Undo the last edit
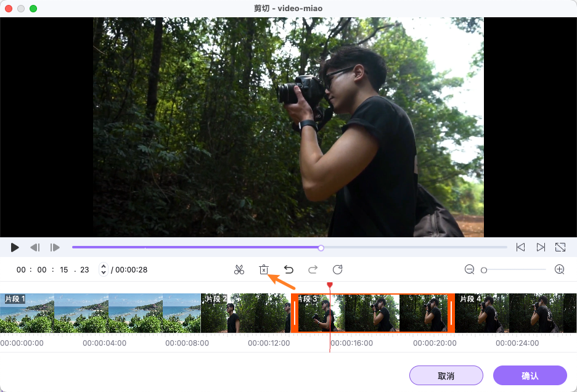This screenshot has height=392, width=577. tap(288, 269)
